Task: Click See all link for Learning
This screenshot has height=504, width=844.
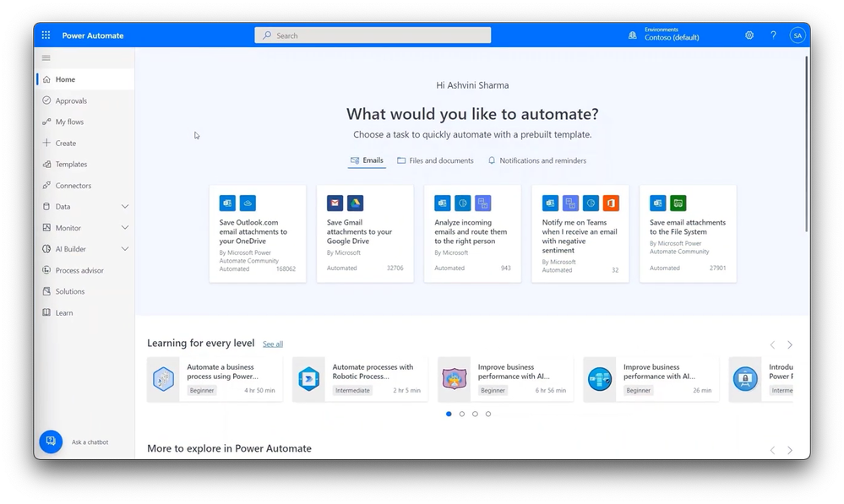Action: (x=272, y=344)
